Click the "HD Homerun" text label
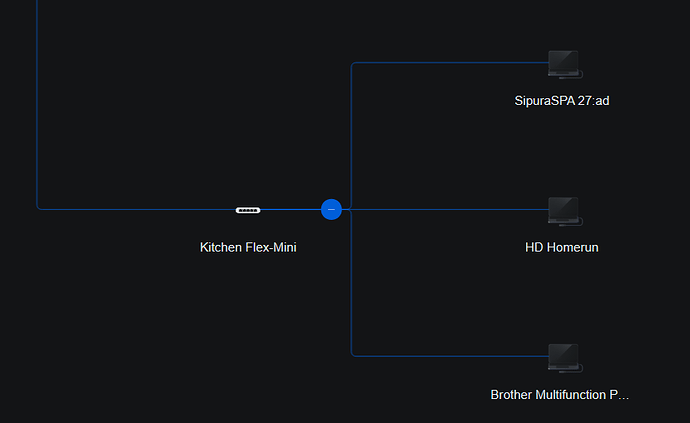The image size is (690, 423). (x=562, y=247)
